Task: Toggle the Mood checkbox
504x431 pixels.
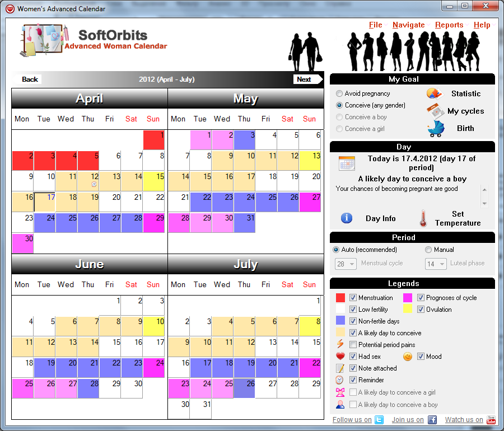Action: coord(421,356)
